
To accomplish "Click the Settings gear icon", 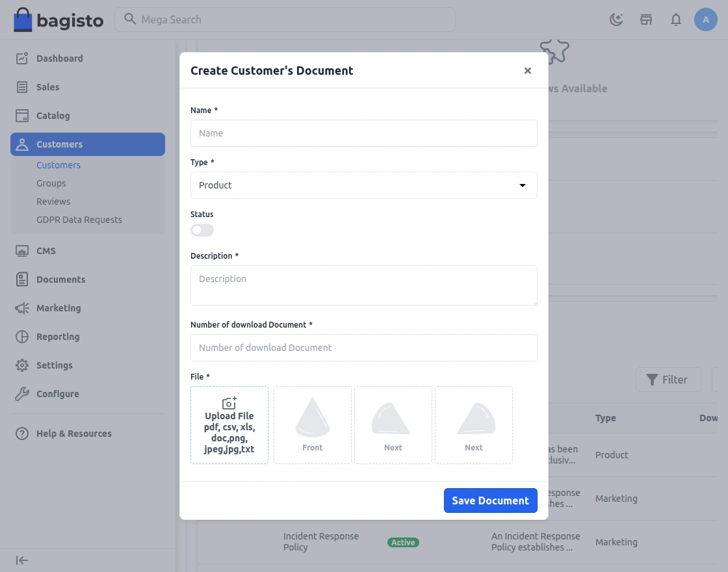I will [22, 365].
